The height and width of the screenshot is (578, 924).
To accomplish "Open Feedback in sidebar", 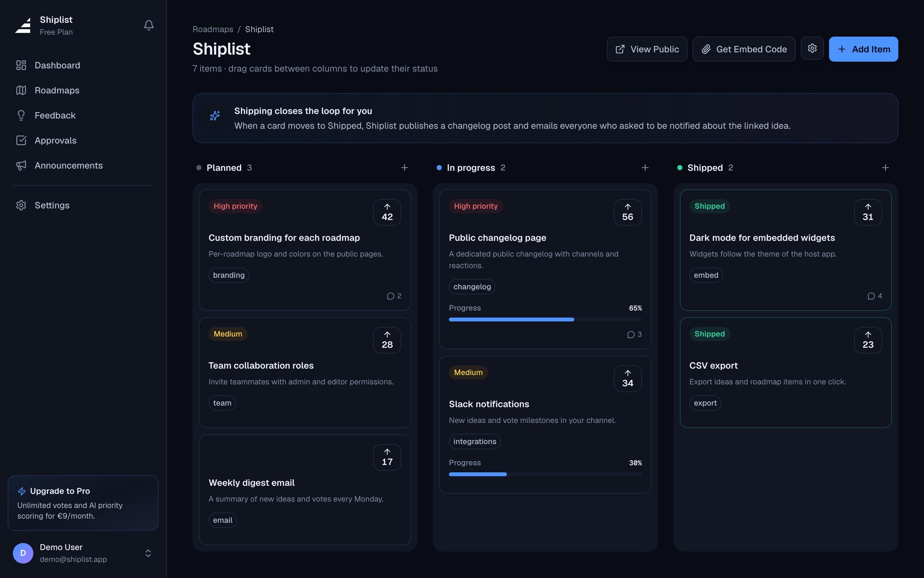I will tap(83, 116).
